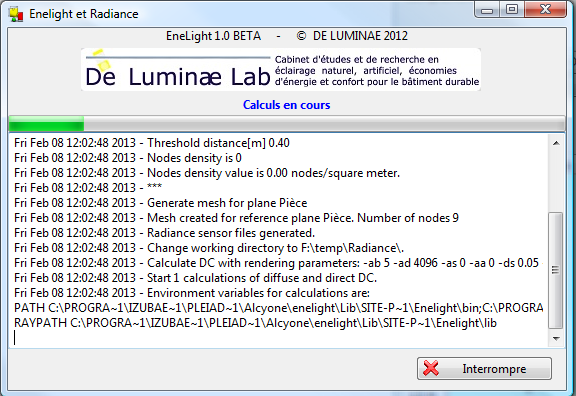Select the 'Start 1 calculations' log line
This screenshot has width=576, height=396.
pos(195,278)
